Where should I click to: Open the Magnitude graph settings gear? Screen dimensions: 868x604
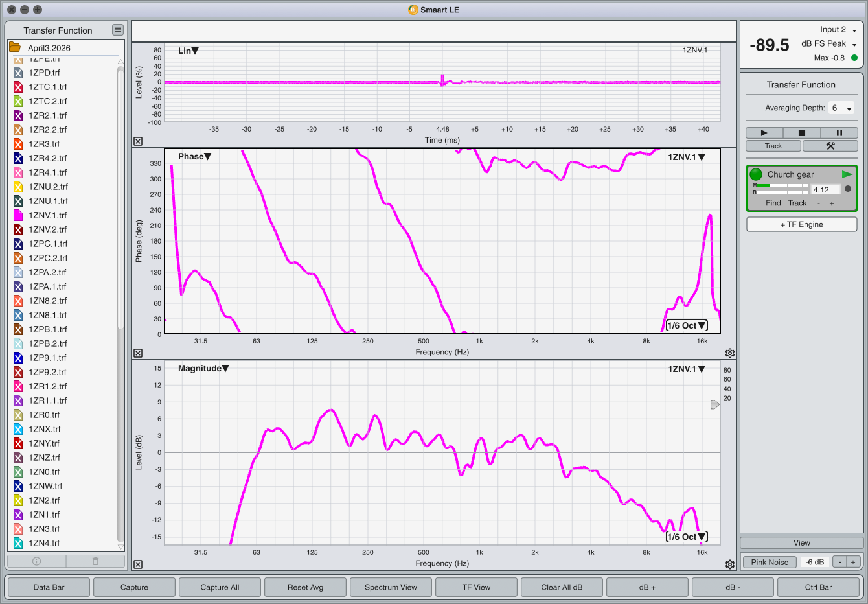click(730, 564)
